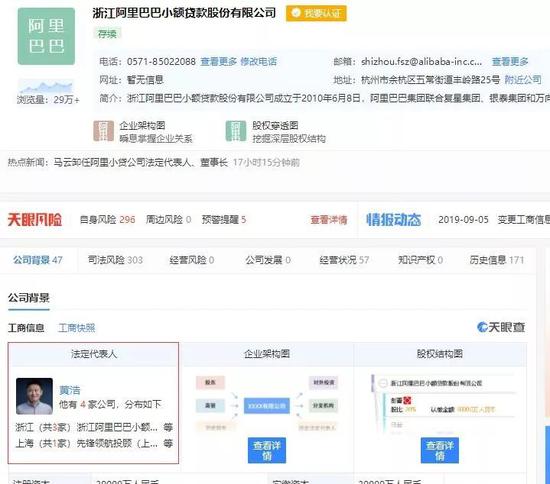Click the 天眼风险 logo

pos(35,220)
